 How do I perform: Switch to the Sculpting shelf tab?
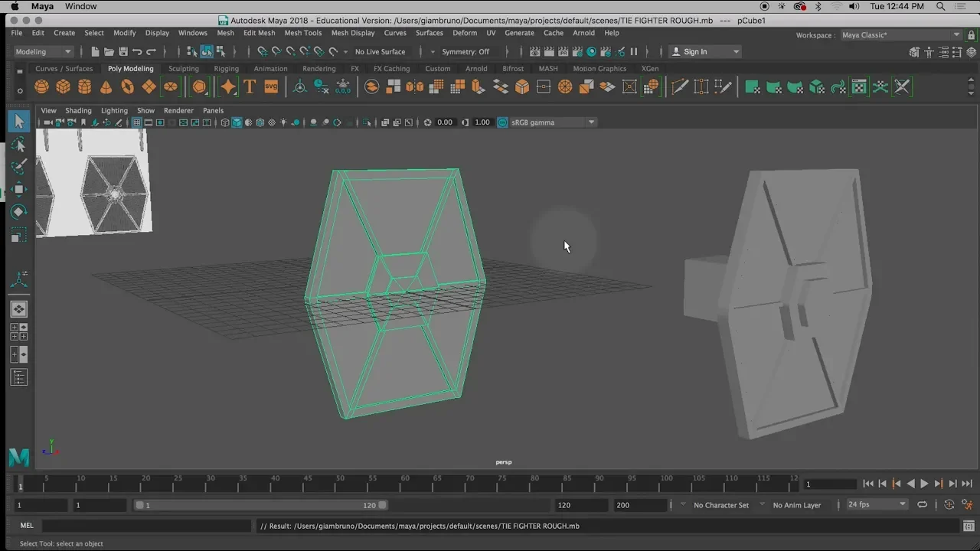(x=184, y=68)
